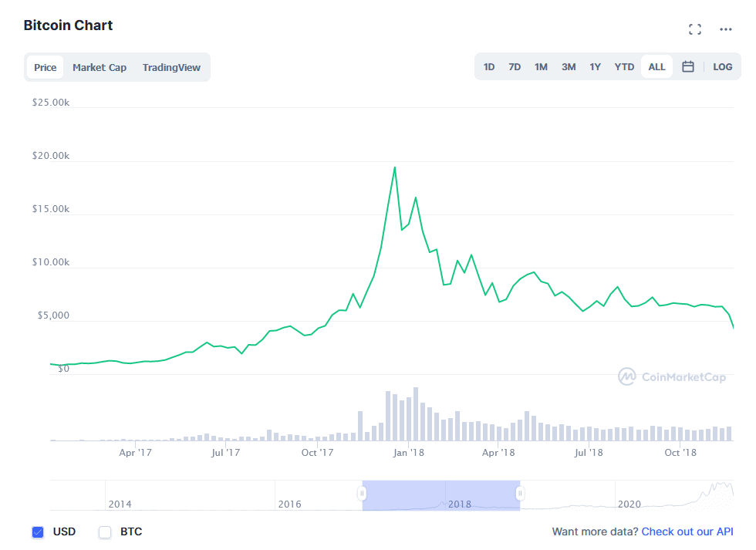Click the 2014 marker in navigator
Viewport: 756px width, 550px height.
tap(120, 504)
